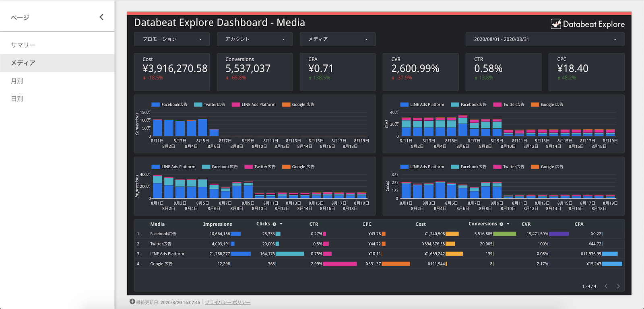The height and width of the screenshot is (309, 644).
Task: Collapse the ページ sidebar with the chevron
Action: 101,17
